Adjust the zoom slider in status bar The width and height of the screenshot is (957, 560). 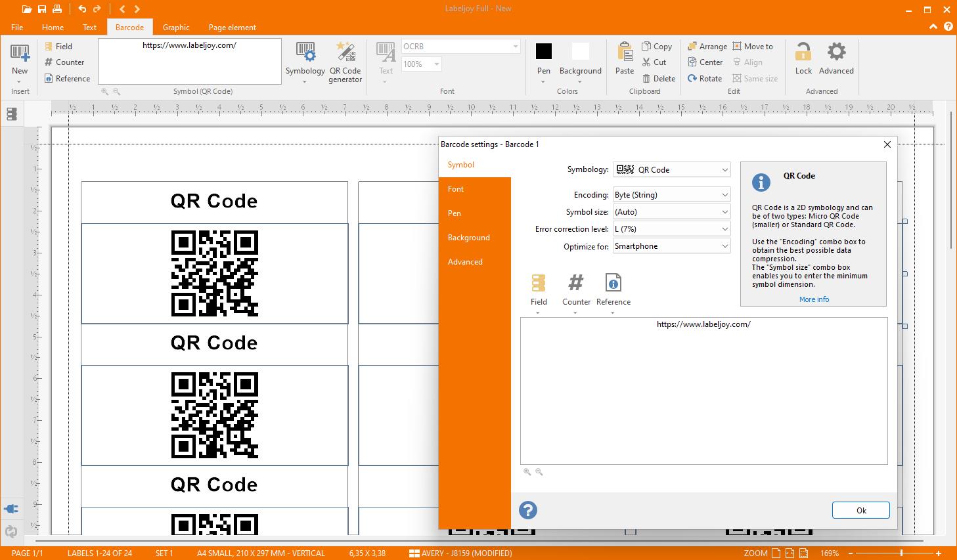[x=902, y=553]
